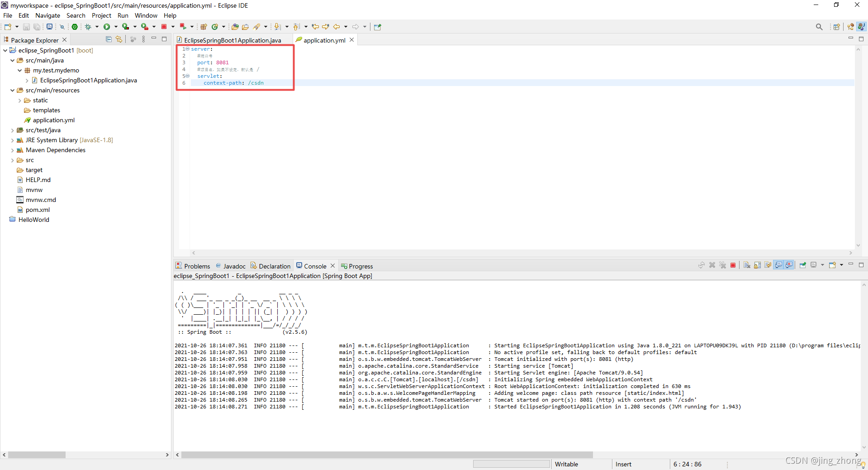Expand src/test/java folder
This screenshot has width=868, height=470.
[x=12, y=130]
